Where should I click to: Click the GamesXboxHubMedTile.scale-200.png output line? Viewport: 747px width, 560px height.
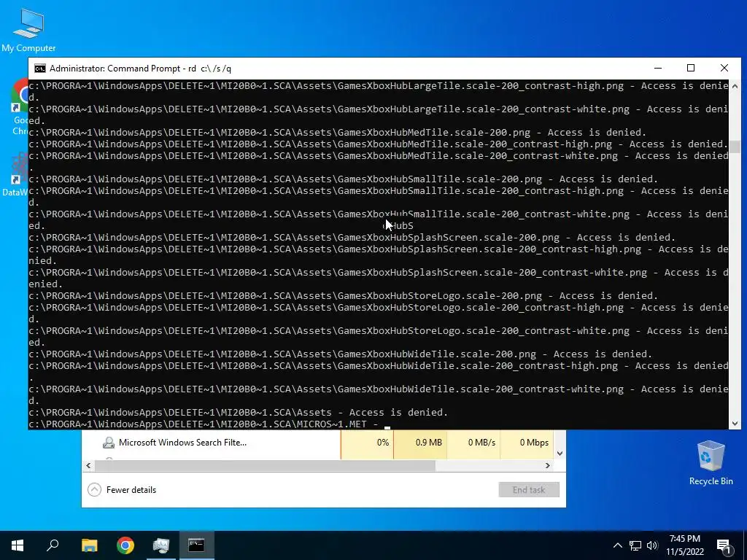pyautogui.click(x=337, y=133)
